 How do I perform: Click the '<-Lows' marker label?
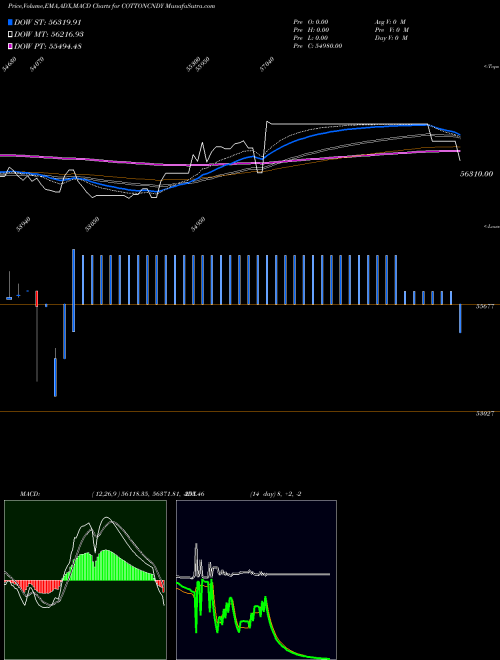point(491,226)
